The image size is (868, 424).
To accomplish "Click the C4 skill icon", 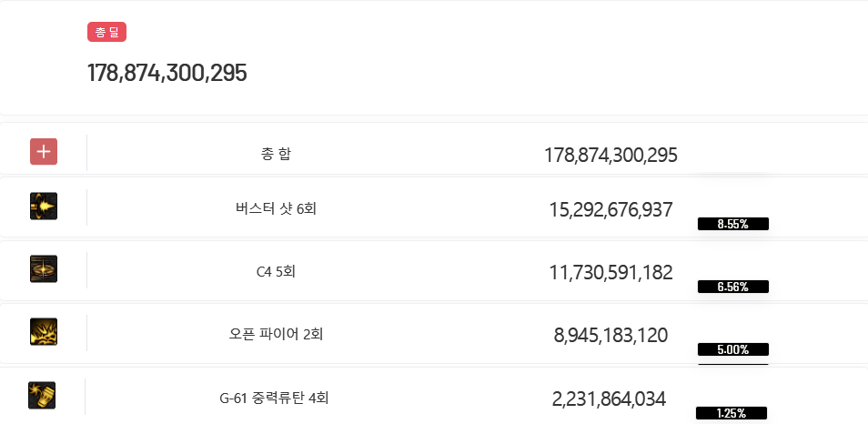I will pos(44,269).
